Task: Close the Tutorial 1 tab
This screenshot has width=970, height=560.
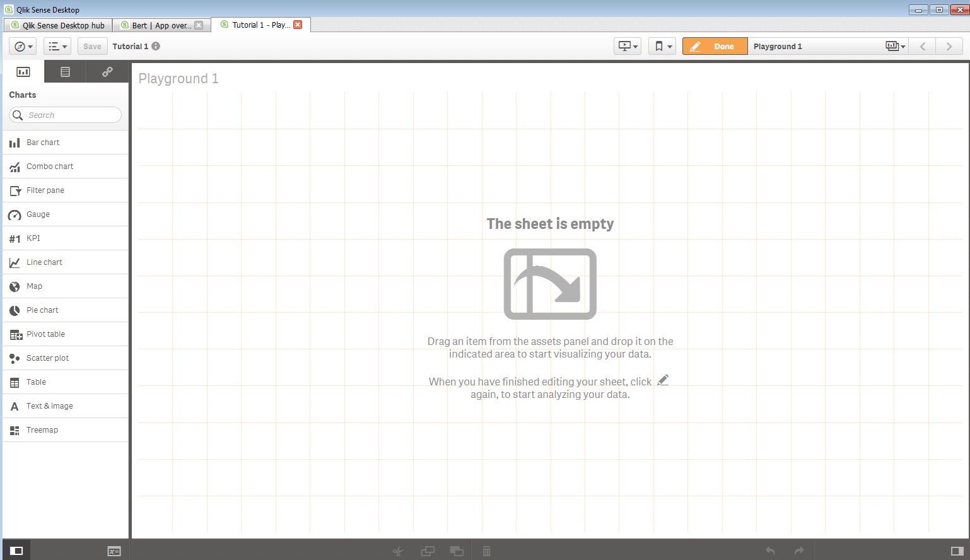Action: 298,25
